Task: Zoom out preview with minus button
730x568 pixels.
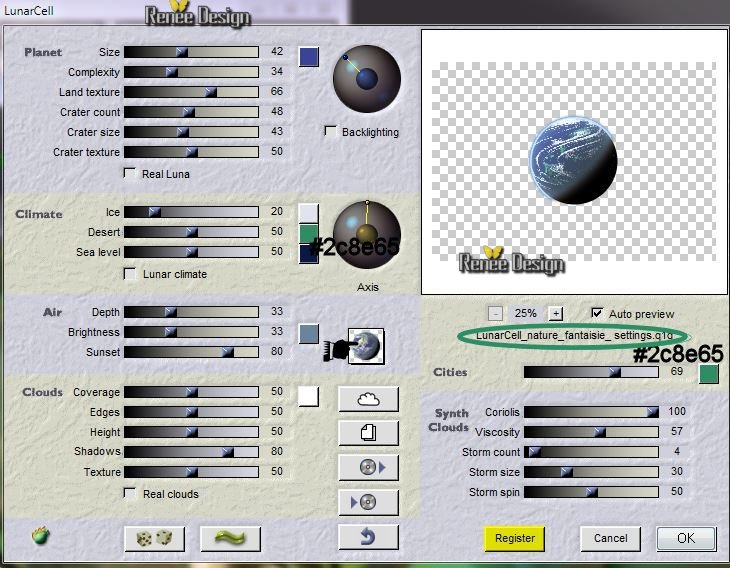Action: pyautogui.click(x=495, y=313)
